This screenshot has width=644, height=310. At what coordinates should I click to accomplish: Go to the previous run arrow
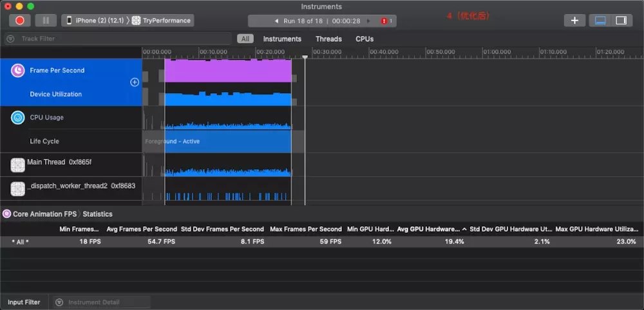pyautogui.click(x=276, y=21)
